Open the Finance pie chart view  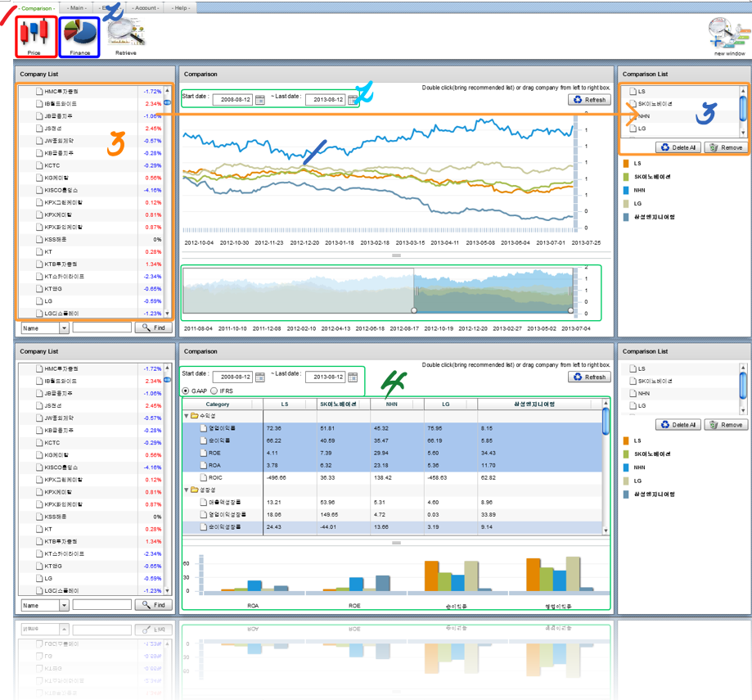[79, 35]
